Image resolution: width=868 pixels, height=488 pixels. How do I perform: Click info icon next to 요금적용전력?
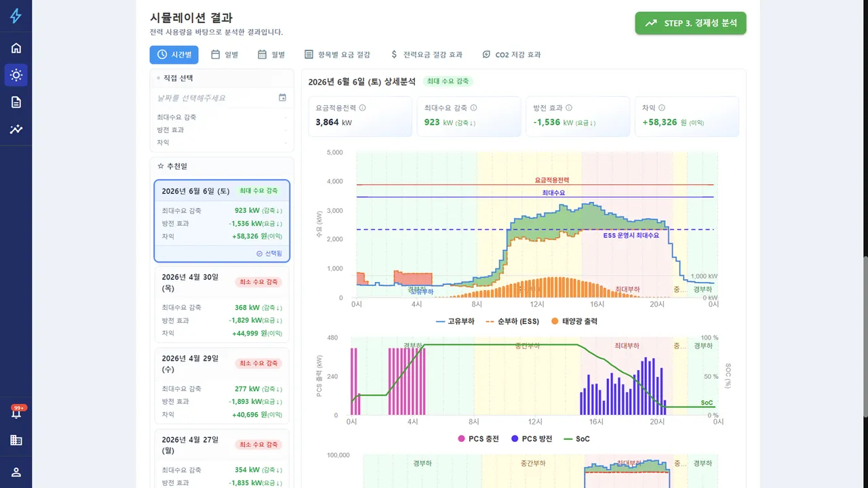(362, 108)
